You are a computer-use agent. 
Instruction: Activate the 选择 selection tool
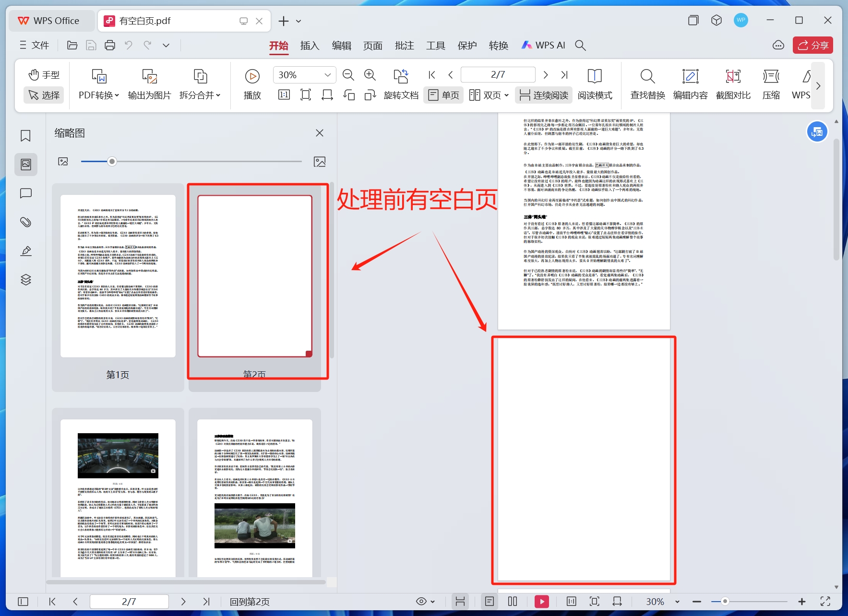[43, 95]
